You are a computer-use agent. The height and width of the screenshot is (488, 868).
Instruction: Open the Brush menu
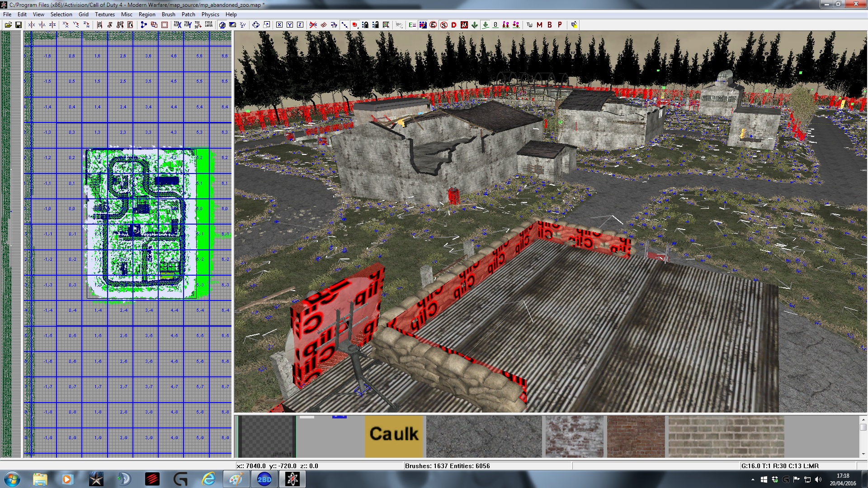pos(169,14)
